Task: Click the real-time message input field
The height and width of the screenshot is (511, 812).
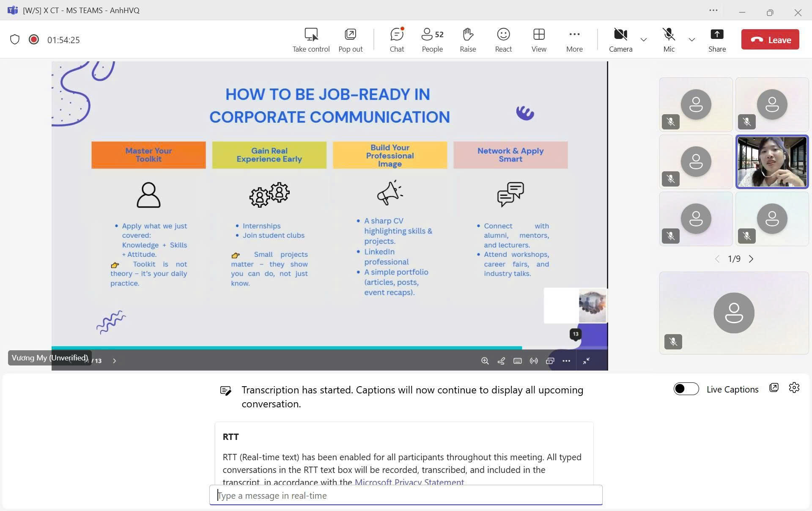Action: tap(406, 495)
